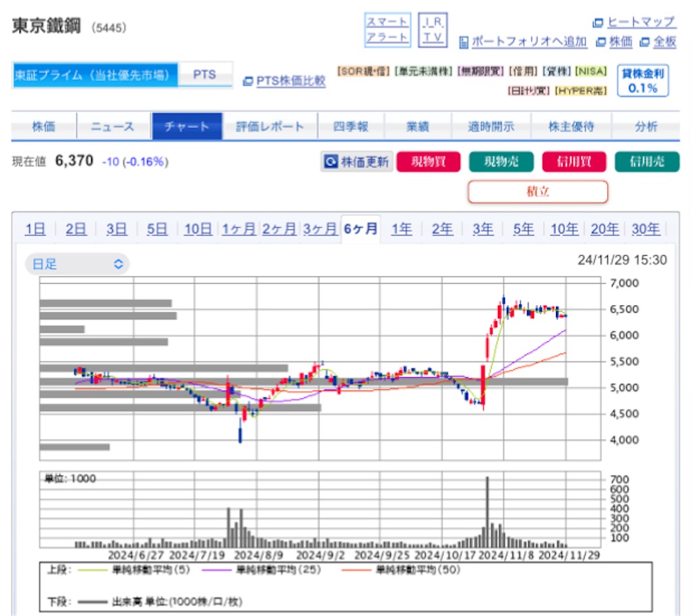The height and width of the screenshot is (616, 691).
Task: Open the 株主優待 tab
Action: (571, 126)
